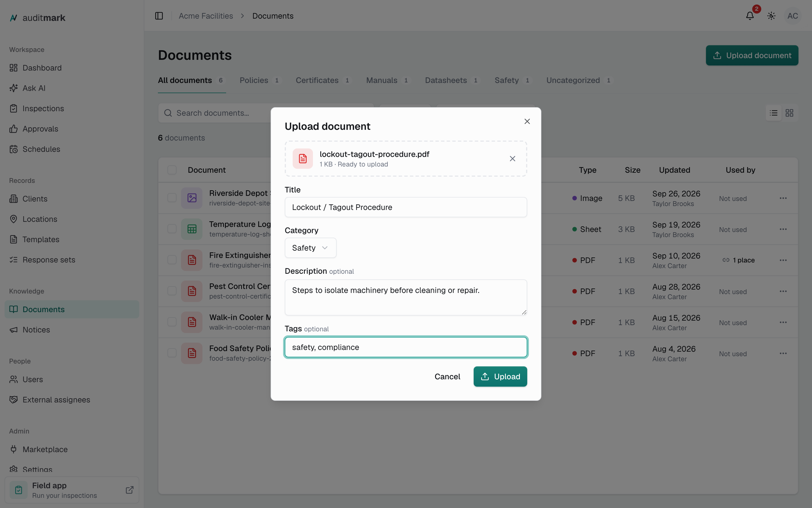Open the row menu for Temperature Log
Screen dimensions: 812x508
click(783, 229)
